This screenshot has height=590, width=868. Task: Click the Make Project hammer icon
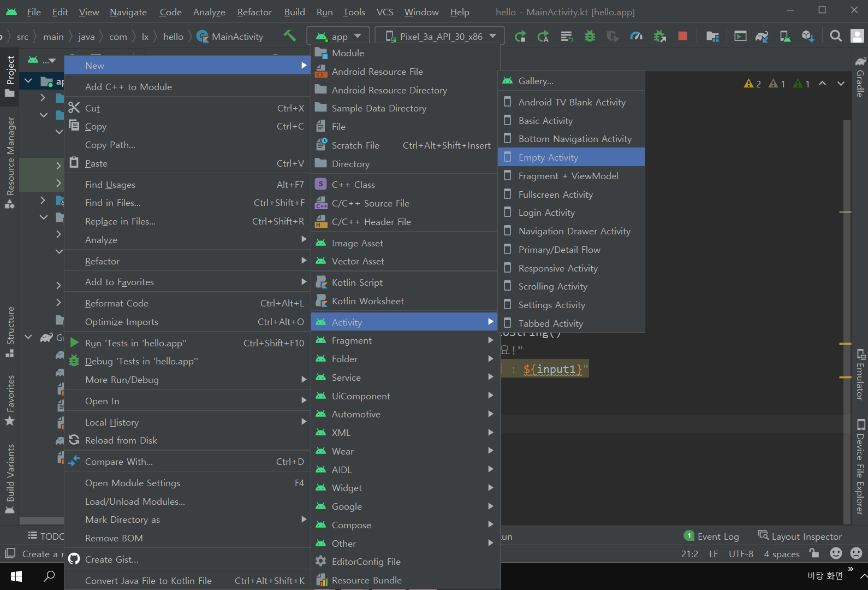(x=289, y=36)
